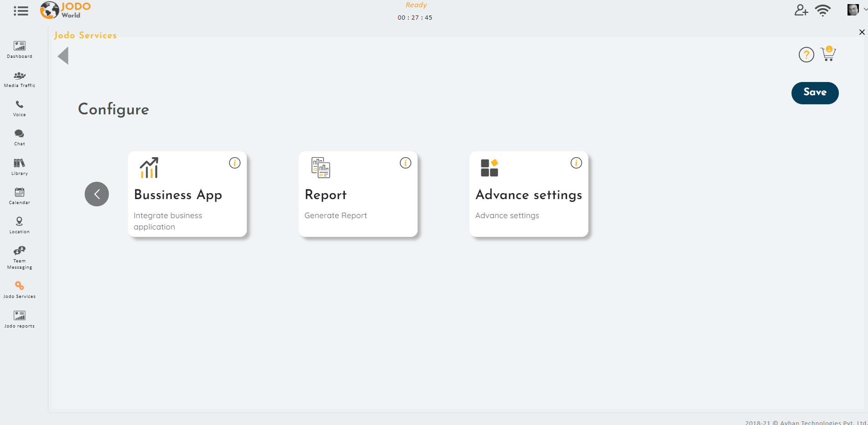This screenshot has width=868, height=425.
Task: Open Jodo reports from the sidebar
Action: (x=19, y=318)
